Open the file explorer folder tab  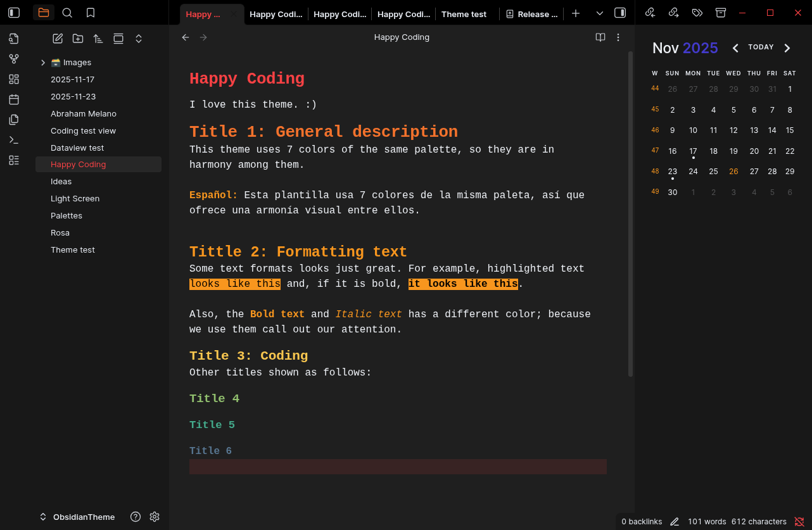coord(44,13)
